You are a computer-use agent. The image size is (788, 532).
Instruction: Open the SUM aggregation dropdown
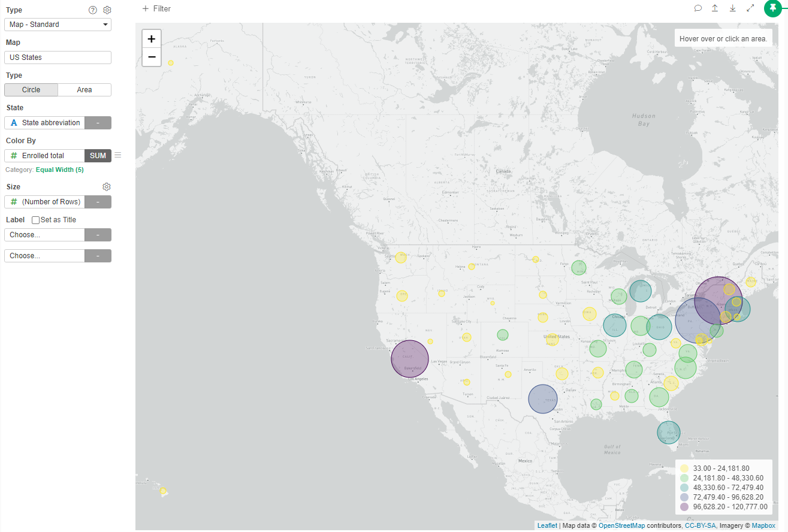98,156
